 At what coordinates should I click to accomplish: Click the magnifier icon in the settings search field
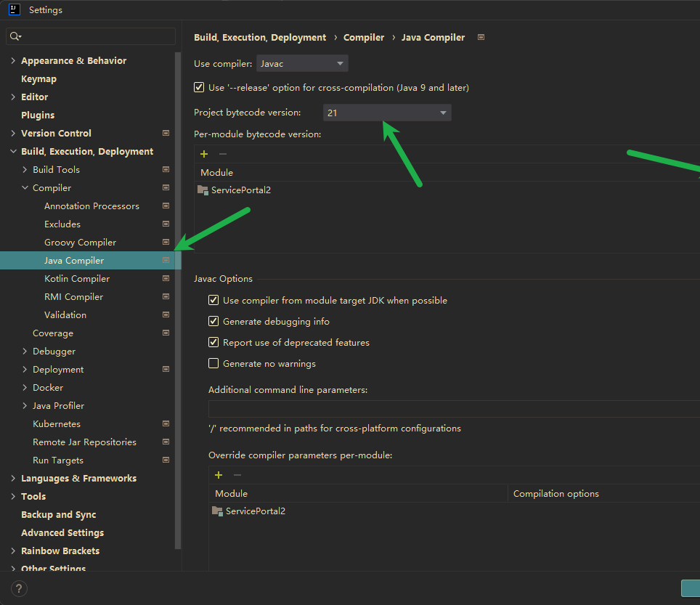pyautogui.click(x=13, y=36)
